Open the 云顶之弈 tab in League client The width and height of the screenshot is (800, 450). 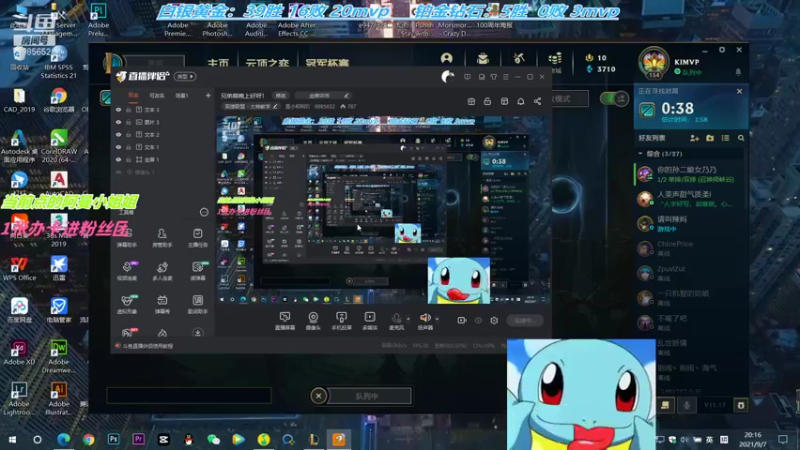[x=267, y=63]
